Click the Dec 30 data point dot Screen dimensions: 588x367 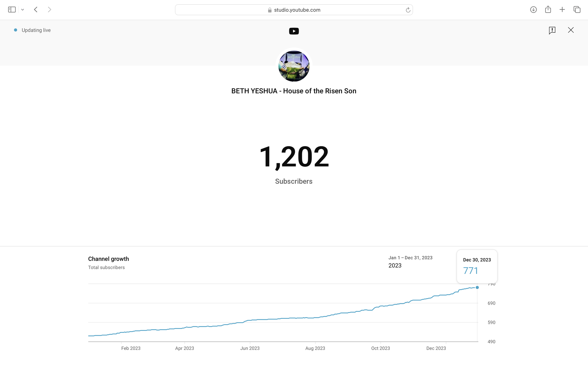click(x=477, y=288)
